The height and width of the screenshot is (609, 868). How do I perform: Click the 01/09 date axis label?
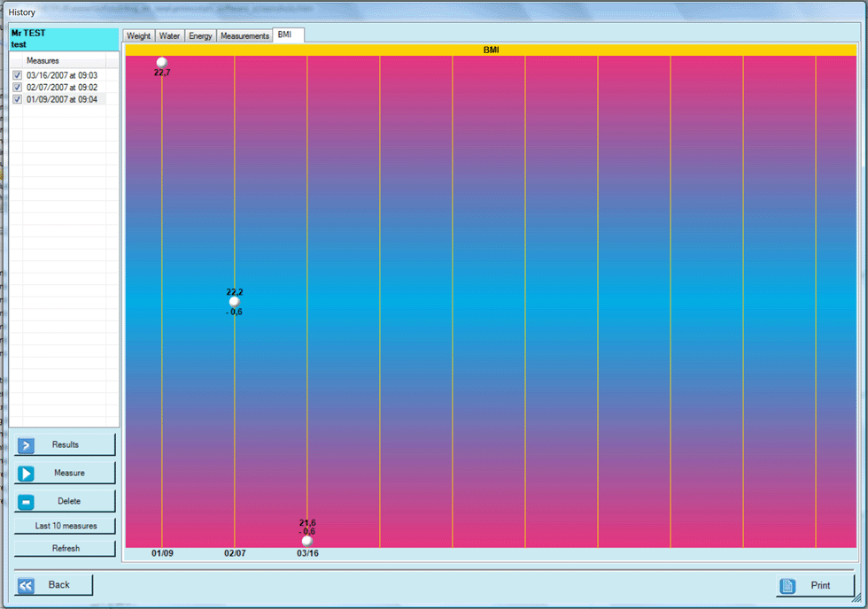[x=162, y=553]
